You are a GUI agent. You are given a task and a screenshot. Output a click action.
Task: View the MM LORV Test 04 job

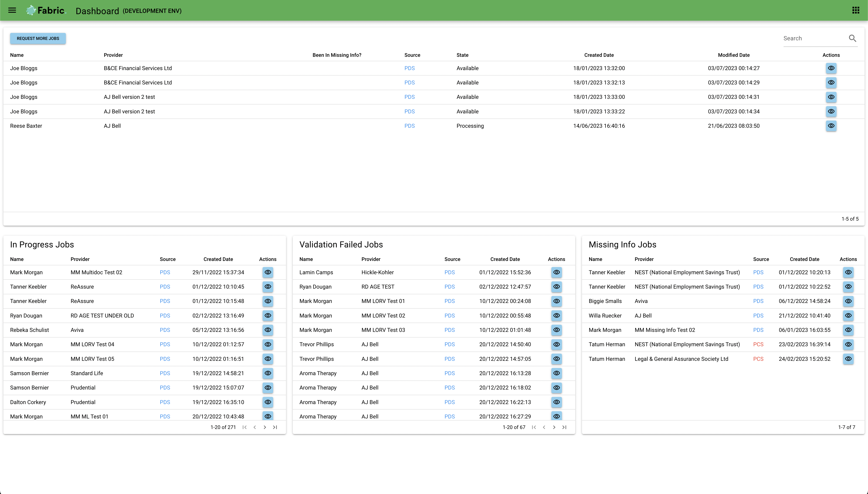(268, 344)
